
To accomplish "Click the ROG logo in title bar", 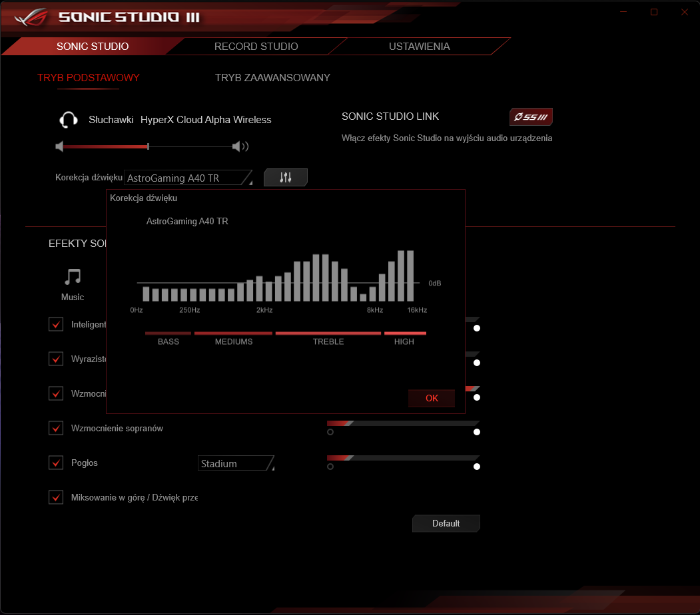I will tap(31, 17).
